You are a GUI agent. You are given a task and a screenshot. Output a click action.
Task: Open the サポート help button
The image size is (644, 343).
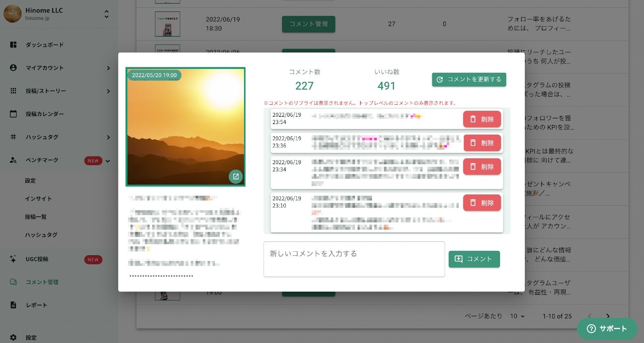607,329
